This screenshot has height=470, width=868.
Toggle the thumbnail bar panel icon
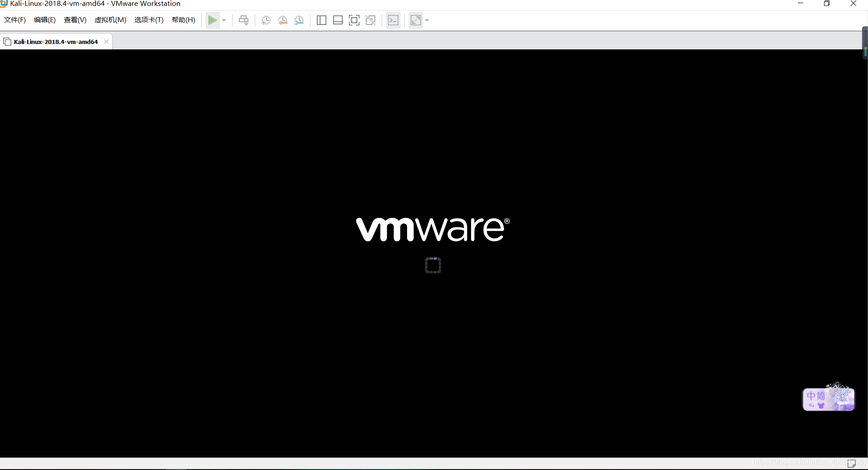tap(338, 20)
